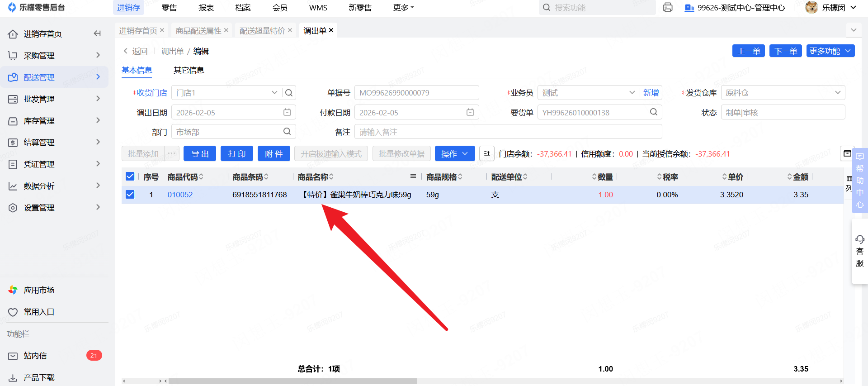Open the calendar icon for 调出日期
The image size is (868, 386).
287,112
